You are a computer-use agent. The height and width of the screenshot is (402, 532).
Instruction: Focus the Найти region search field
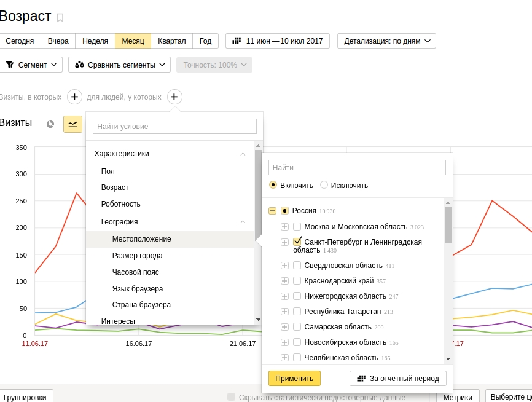pyautogui.click(x=357, y=167)
